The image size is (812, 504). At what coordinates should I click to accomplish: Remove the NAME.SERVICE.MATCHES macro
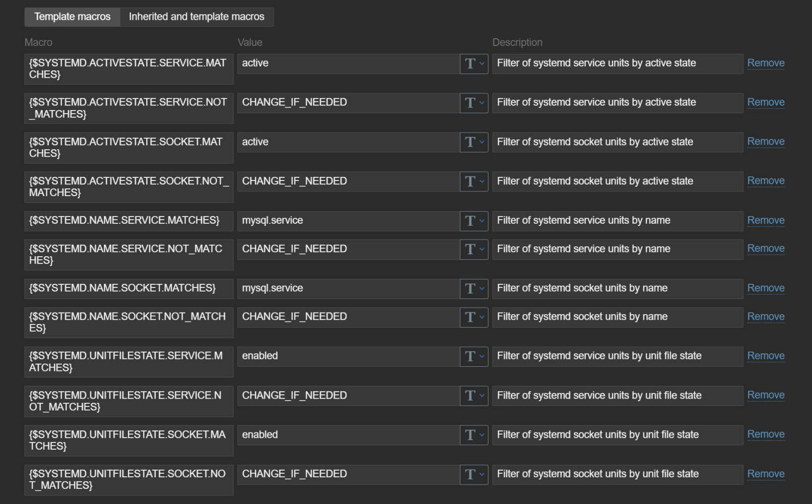pos(766,220)
